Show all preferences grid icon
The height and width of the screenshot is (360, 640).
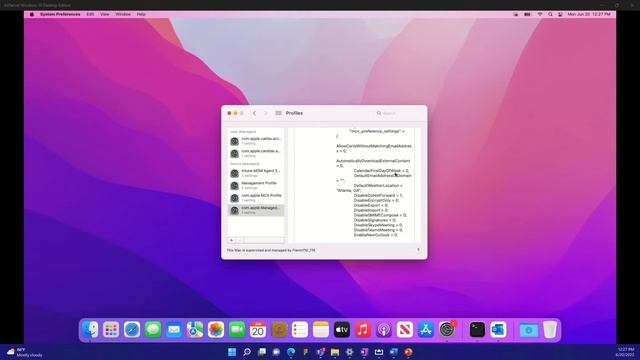click(278, 113)
